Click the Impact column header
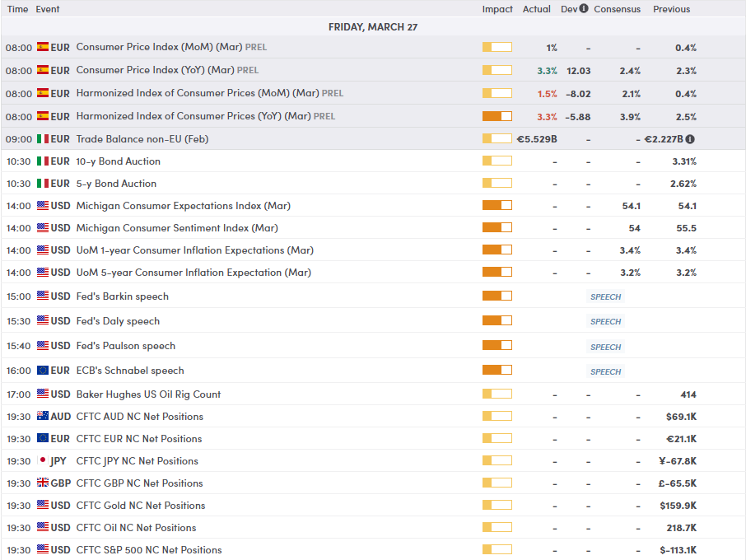This screenshot has width=746, height=560. click(x=497, y=9)
